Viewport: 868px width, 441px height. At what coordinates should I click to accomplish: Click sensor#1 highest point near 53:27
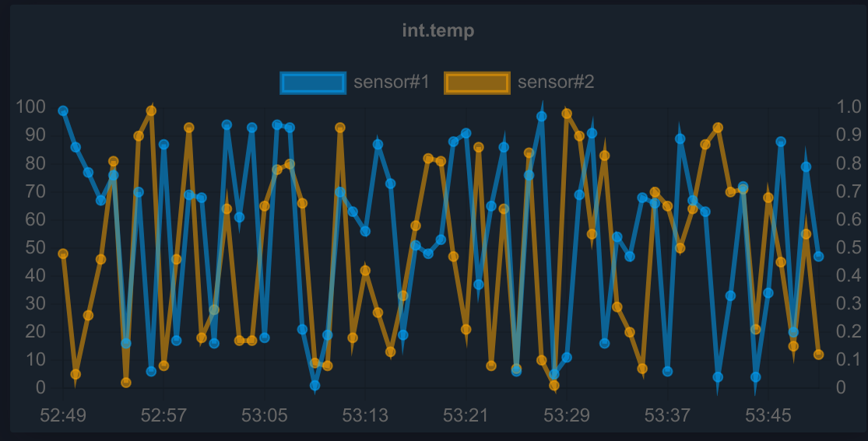click(541, 116)
